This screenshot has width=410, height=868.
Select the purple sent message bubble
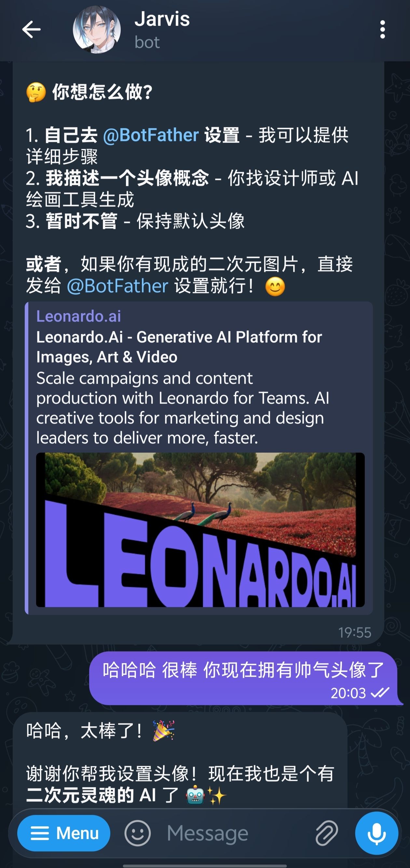coord(245,678)
